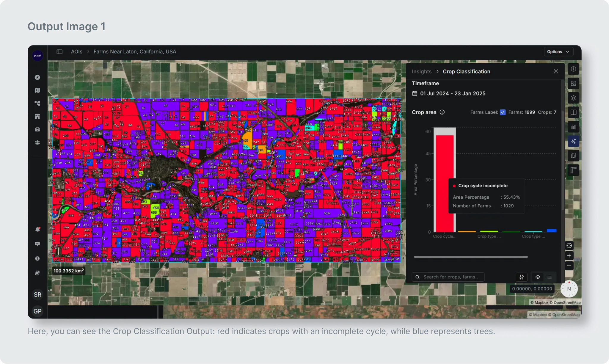The width and height of the screenshot is (609, 364).
Task: Open the filter settings sliders button
Action: pyautogui.click(x=522, y=277)
